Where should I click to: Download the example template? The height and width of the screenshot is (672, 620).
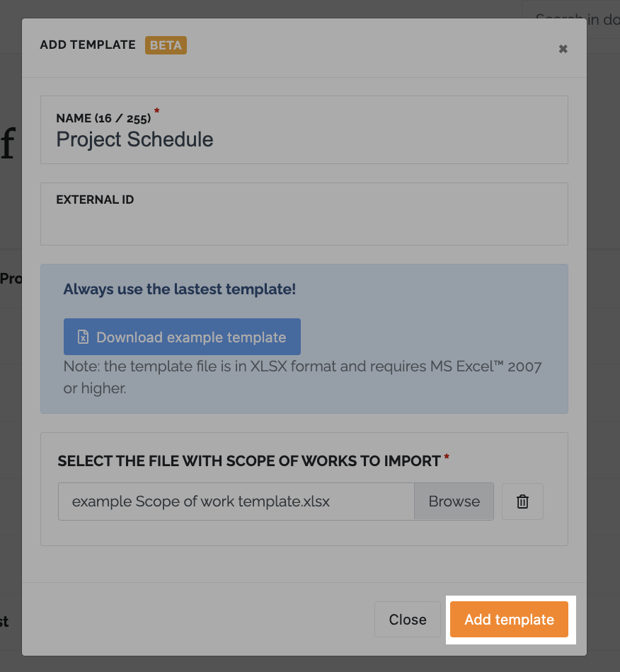tap(182, 337)
